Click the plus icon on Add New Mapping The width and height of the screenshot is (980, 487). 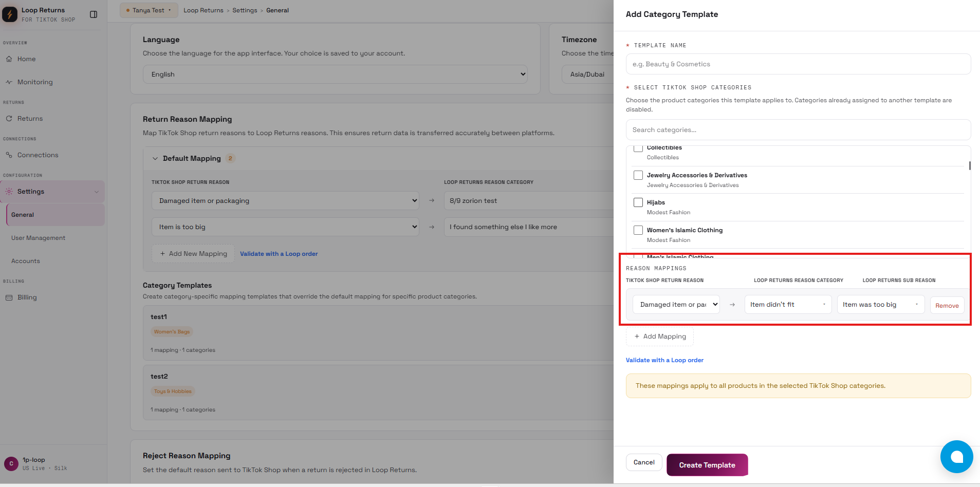163,254
